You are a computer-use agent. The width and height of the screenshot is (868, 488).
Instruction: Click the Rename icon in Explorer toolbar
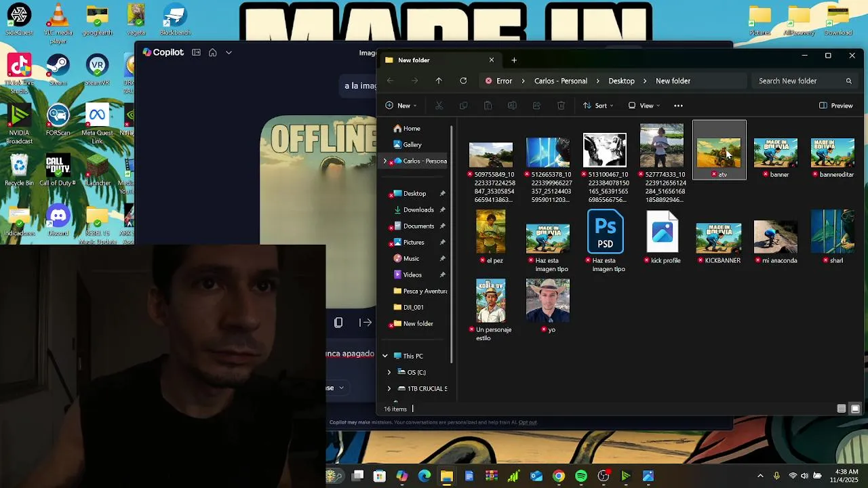pos(512,106)
